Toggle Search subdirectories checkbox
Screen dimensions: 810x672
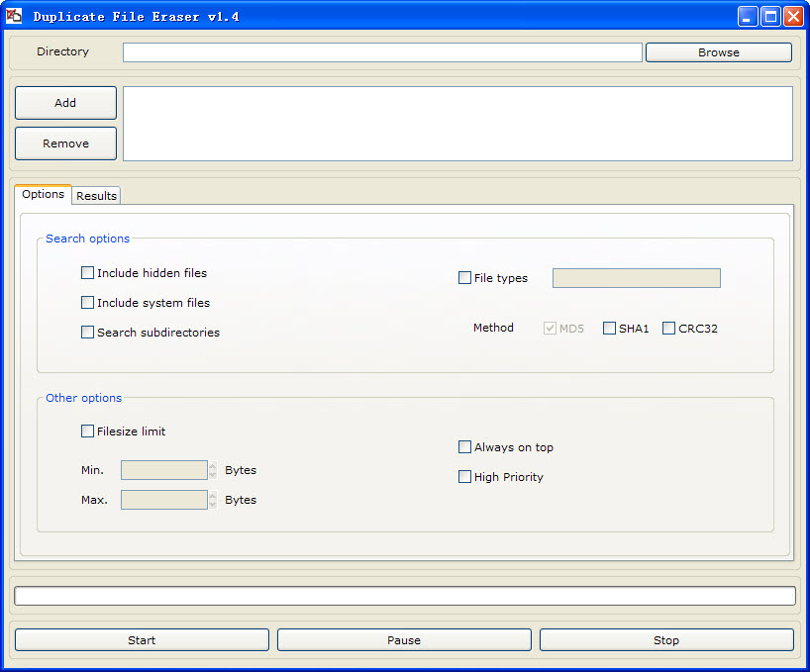click(x=88, y=333)
